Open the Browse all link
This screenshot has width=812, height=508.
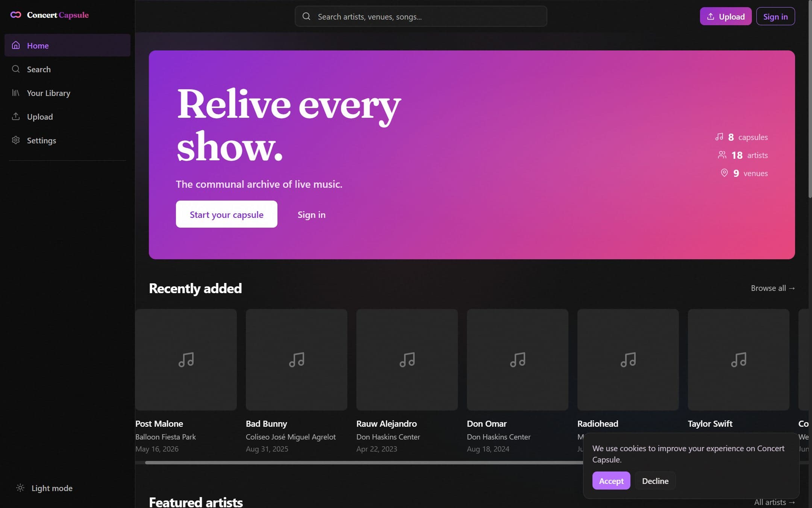(x=773, y=288)
